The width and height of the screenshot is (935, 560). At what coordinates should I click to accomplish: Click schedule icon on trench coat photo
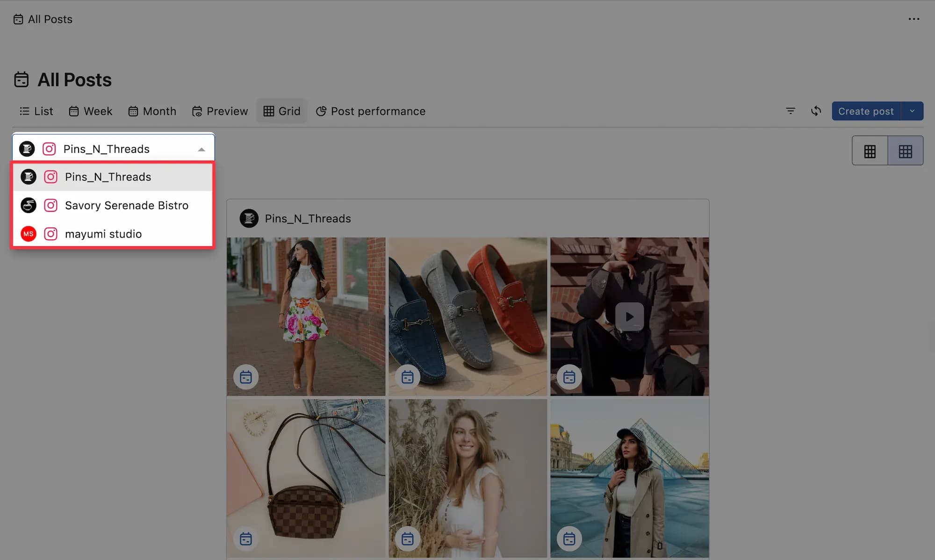point(569,538)
